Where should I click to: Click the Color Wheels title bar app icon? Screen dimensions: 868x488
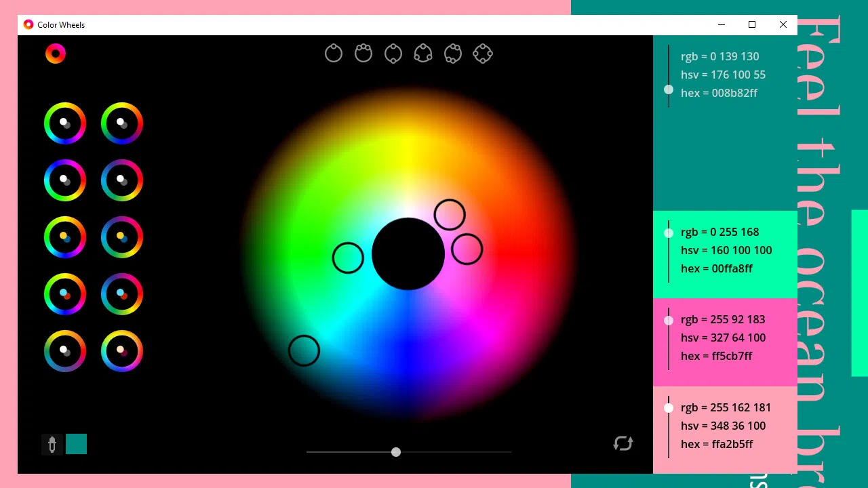pyautogui.click(x=28, y=24)
